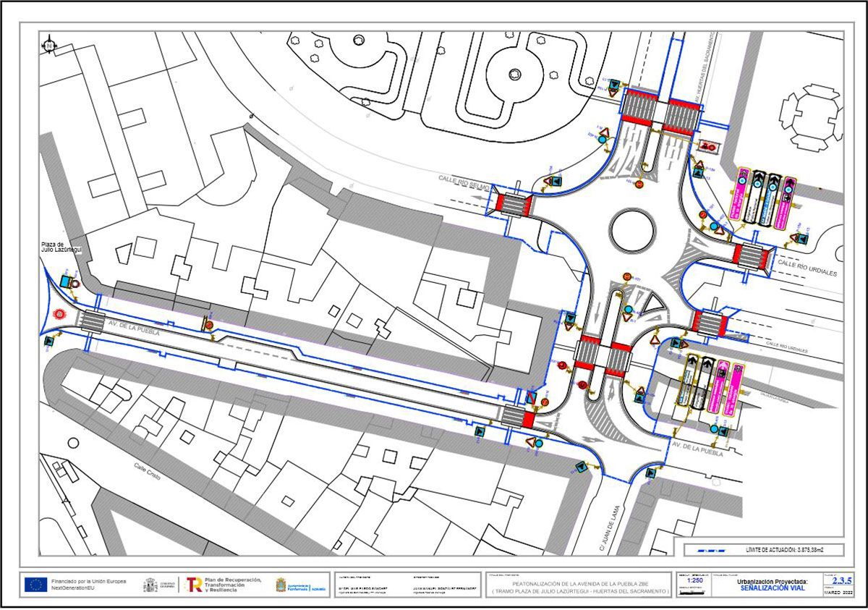Select the red octagonal stop sign
Viewport: 868px width, 610px height.
(60, 315)
